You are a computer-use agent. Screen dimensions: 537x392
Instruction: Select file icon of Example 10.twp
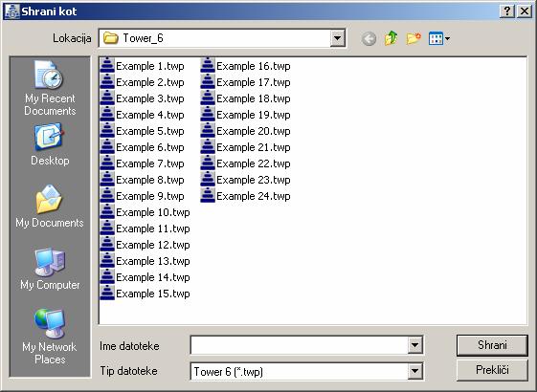click(x=107, y=211)
